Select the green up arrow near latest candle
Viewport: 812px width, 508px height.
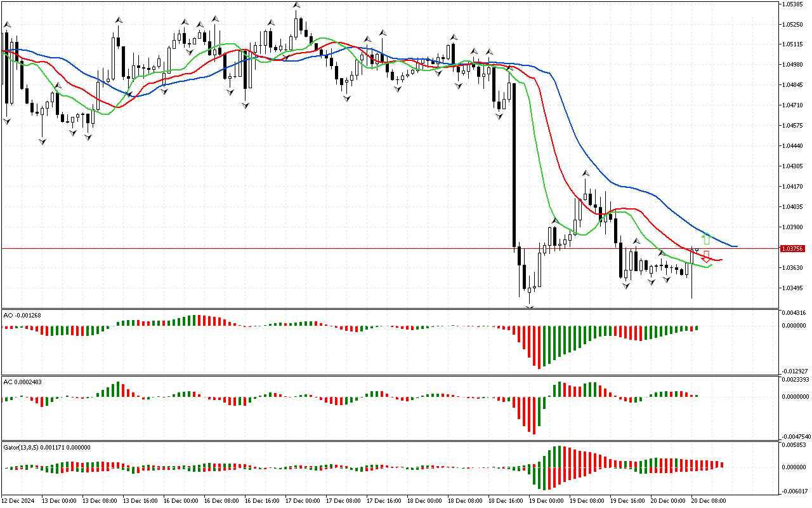click(x=706, y=239)
